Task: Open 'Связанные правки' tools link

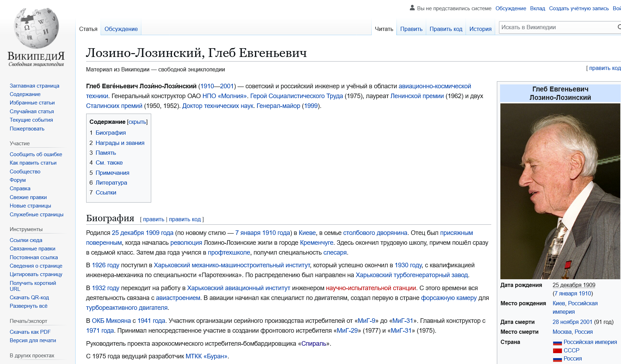Action: [32, 249]
